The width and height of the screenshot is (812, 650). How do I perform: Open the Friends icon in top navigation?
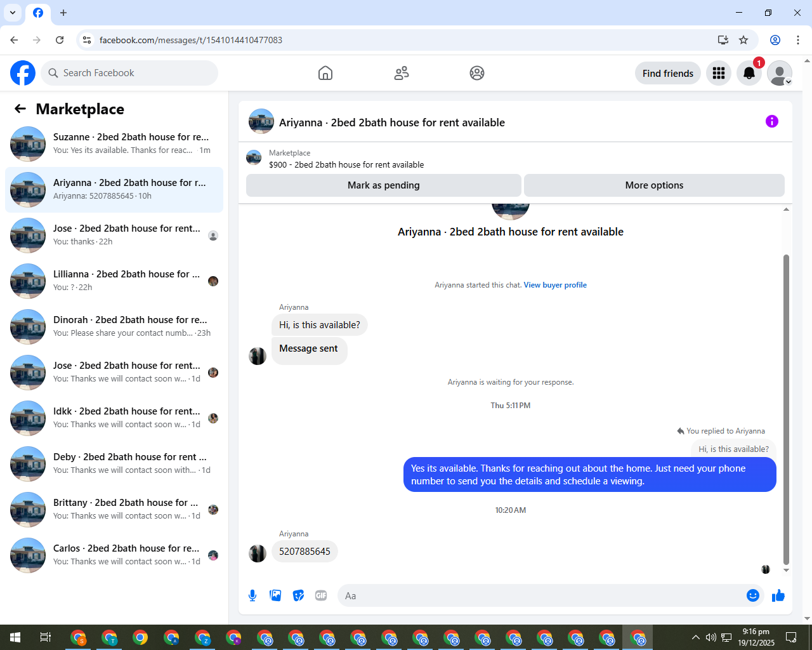[x=402, y=73]
